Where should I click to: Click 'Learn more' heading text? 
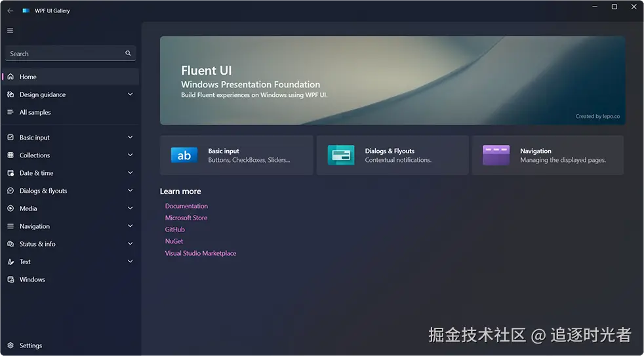tap(180, 191)
